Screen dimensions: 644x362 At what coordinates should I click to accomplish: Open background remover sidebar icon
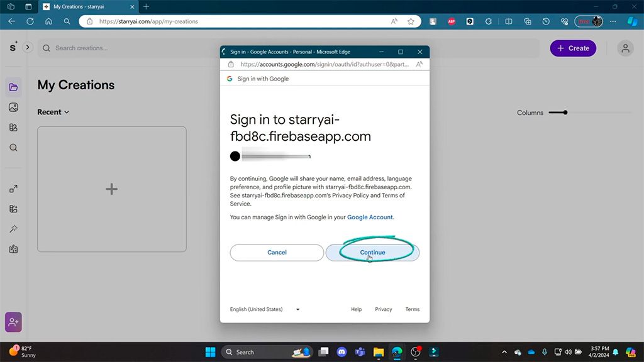point(13,249)
